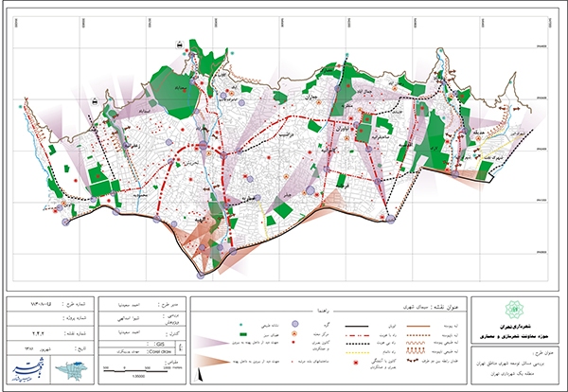Click the topmost cable car icon on the map

click(x=178, y=45)
